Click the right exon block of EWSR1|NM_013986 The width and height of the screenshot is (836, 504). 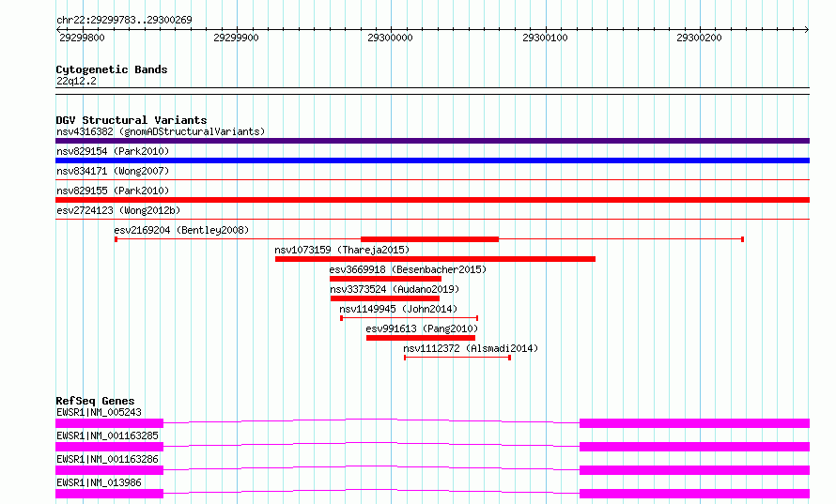click(x=695, y=494)
